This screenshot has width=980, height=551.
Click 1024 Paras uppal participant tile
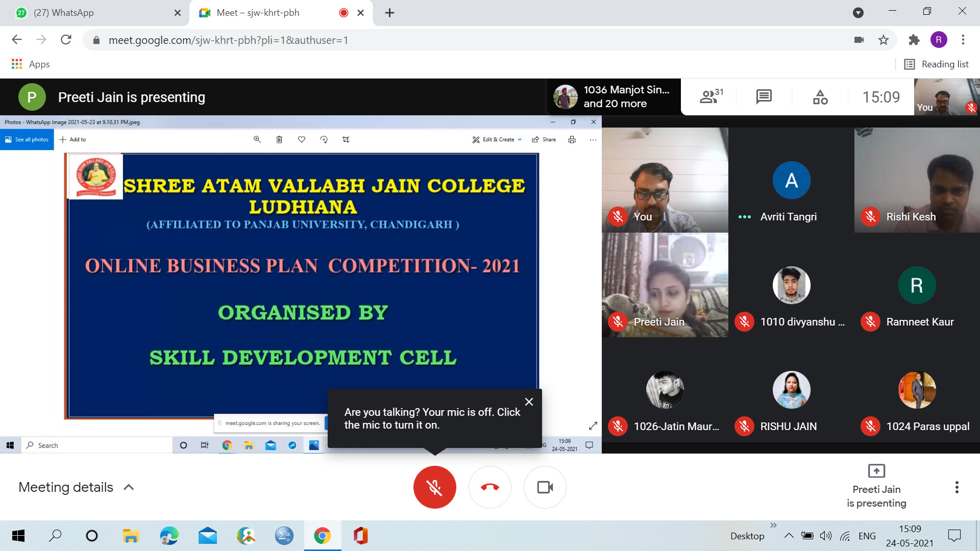tap(917, 390)
